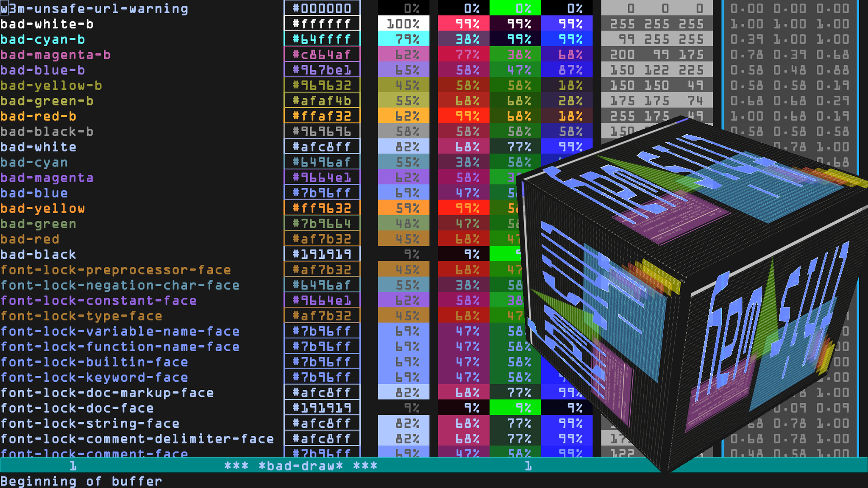This screenshot has height=488, width=868.
Task: Click the #7b9664 bad-green hex box
Action: coord(322,224)
